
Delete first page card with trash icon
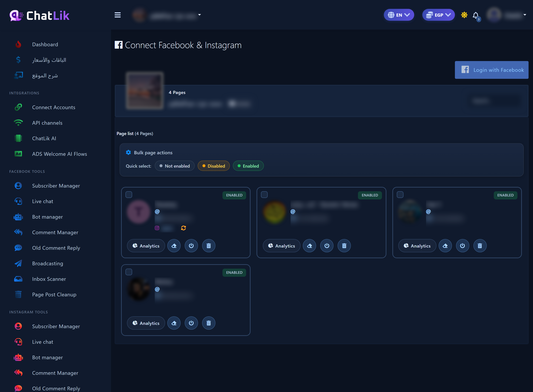tap(209, 246)
